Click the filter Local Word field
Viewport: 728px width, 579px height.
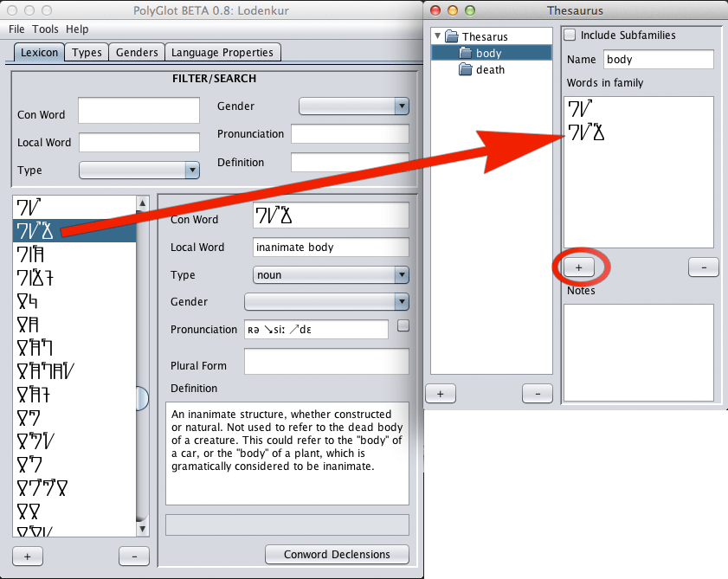click(x=139, y=142)
